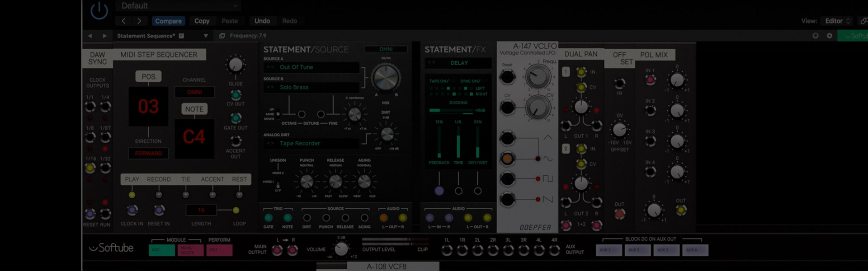Open the Default preset dropdown
The image size is (868, 271).
point(179,6)
